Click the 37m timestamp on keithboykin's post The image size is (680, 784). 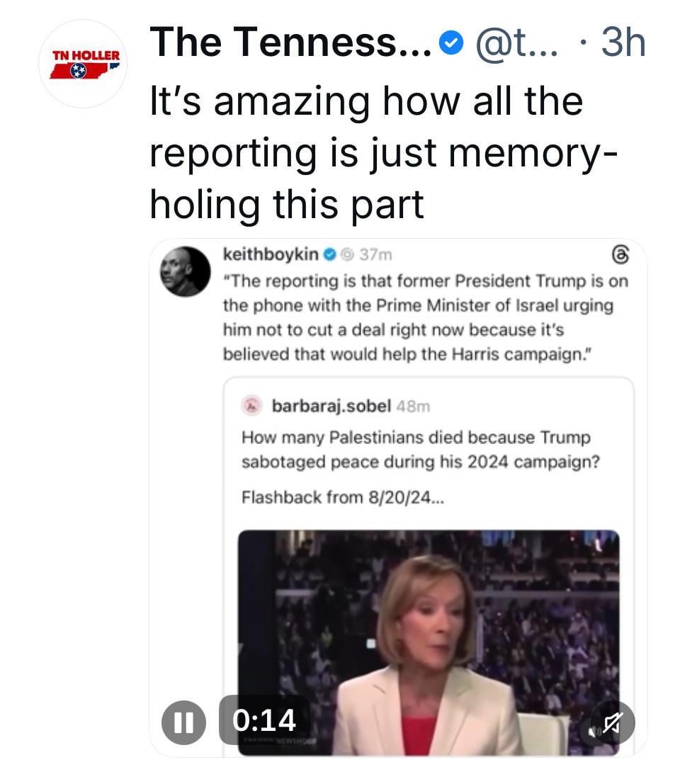[x=376, y=254]
